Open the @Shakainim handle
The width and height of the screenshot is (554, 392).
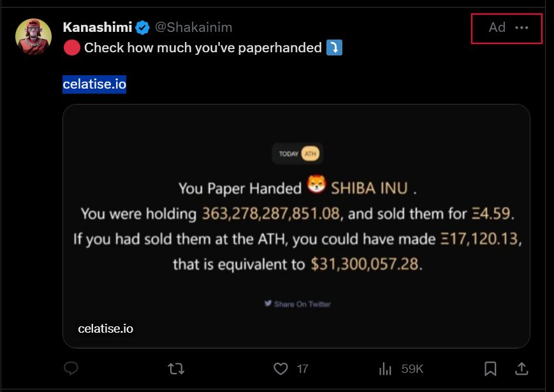pyautogui.click(x=194, y=27)
